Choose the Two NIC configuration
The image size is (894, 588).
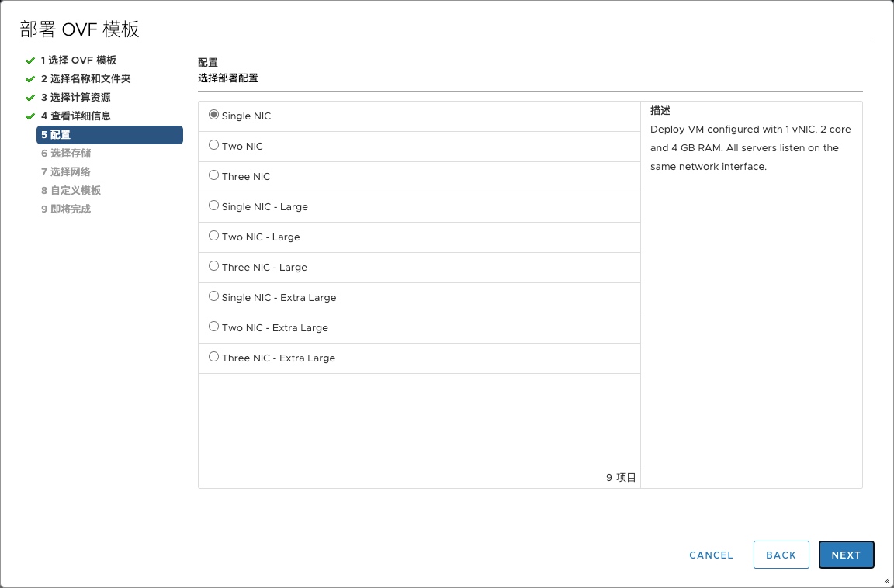(x=213, y=145)
